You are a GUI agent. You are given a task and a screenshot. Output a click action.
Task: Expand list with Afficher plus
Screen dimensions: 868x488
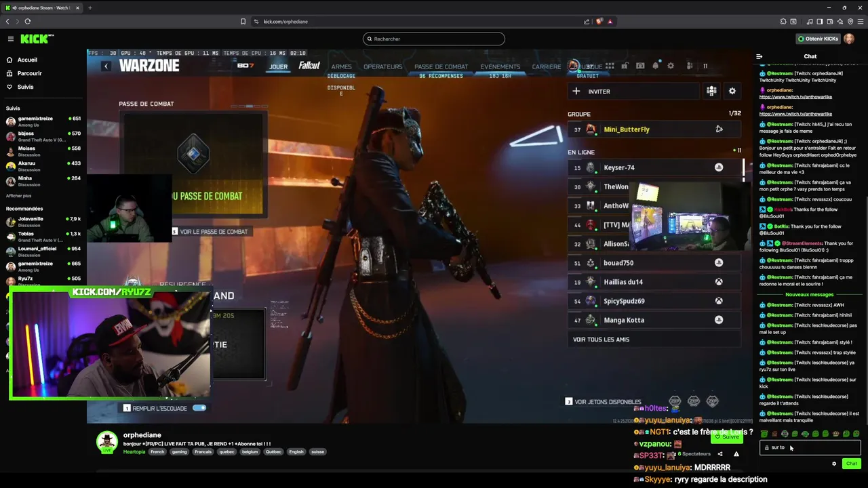tap(18, 196)
